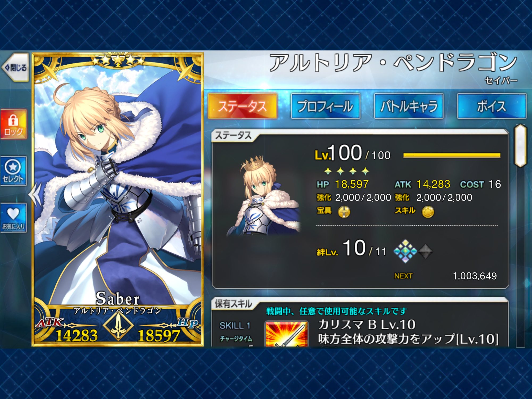
Task: Close the servant detail screen
Action: (15, 67)
